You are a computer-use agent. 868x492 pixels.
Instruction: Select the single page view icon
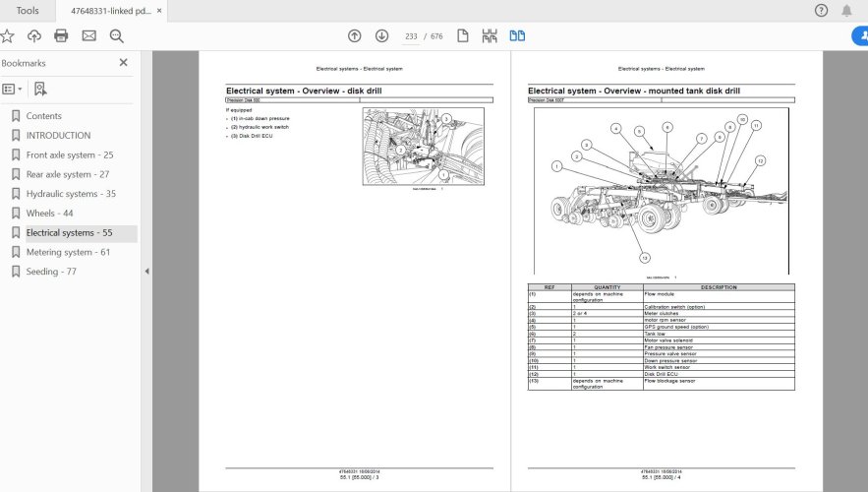click(x=463, y=36)
